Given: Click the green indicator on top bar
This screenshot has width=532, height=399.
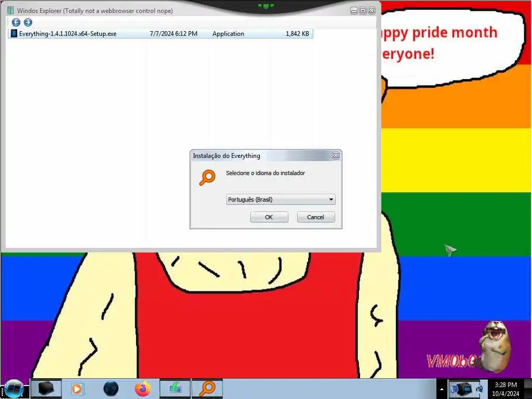Looking at the screenshot, I should pyautogui.click(x=266, y=6).
